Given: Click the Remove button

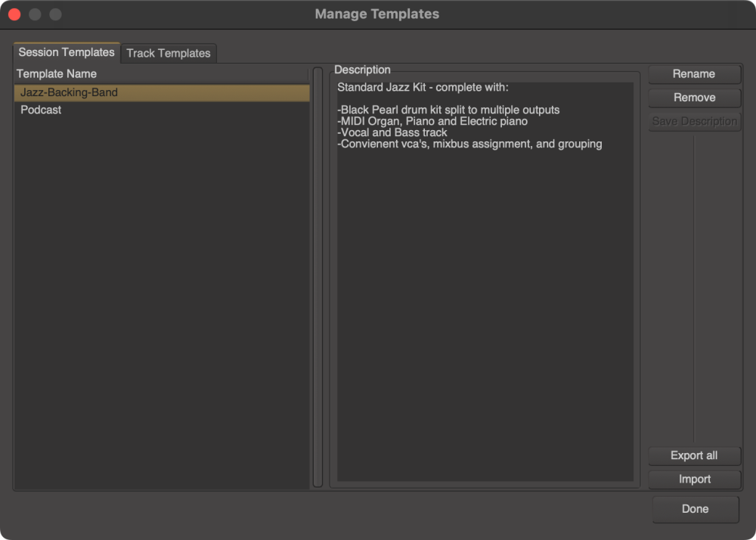Looking at the screenshot, I should point(694,97).
